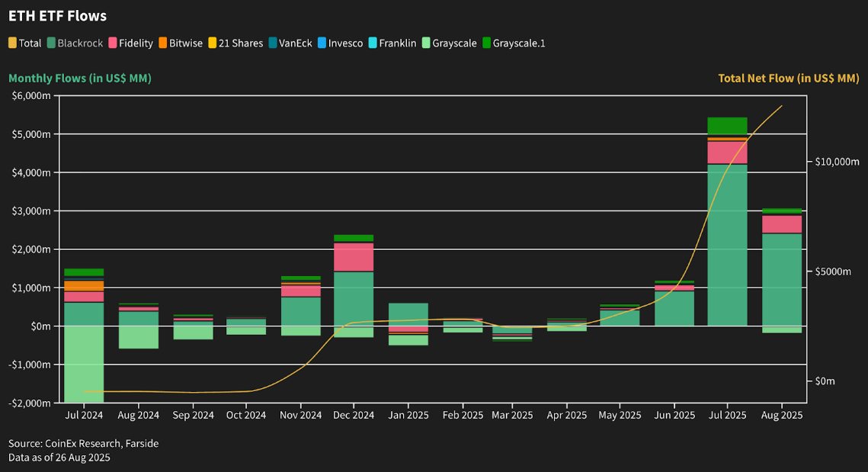This screenshot has width=868, height=472.
Task: Click the Fidelity segment of Aug 2025 bar
Action: pos(782,224)
